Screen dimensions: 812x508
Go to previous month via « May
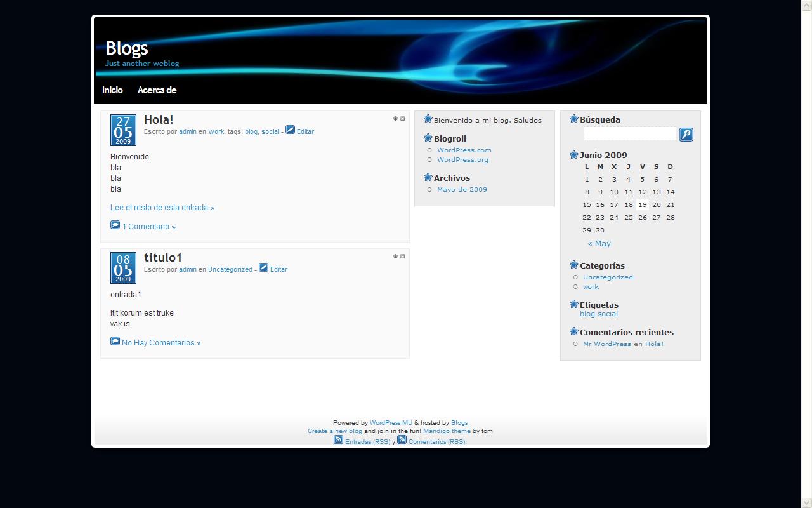click(x=599, y=243)
